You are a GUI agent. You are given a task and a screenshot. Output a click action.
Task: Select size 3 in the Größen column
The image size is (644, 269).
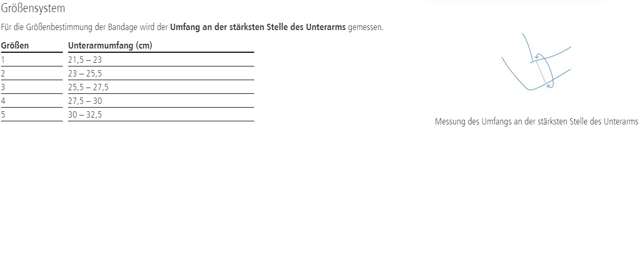pyautogui.click(x=3, y=87)
